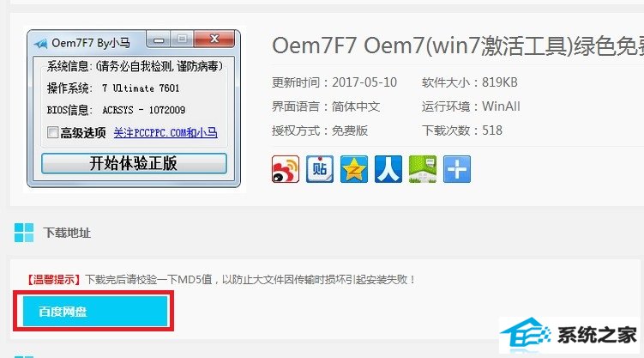Image resolution: width=644 pixels, height=358 pixels.
Task: Minimize the Oem7F7 By小马 window
Action: click(159, 39)
